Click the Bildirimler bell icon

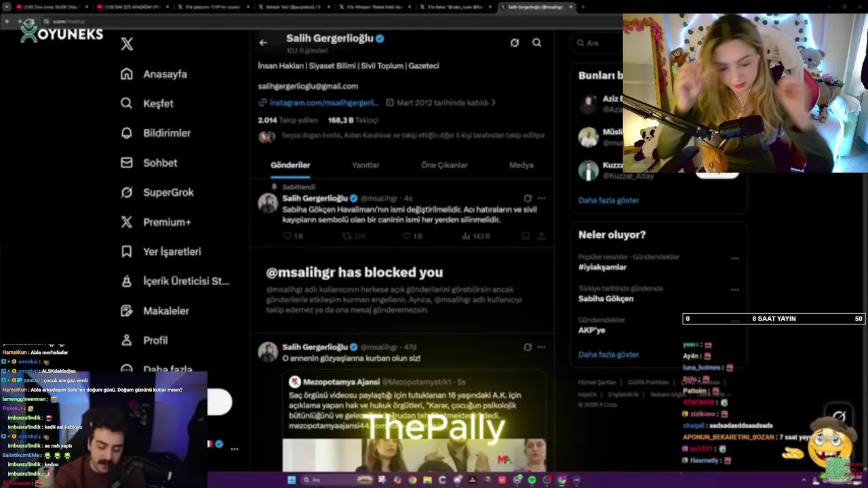point(127,133)
